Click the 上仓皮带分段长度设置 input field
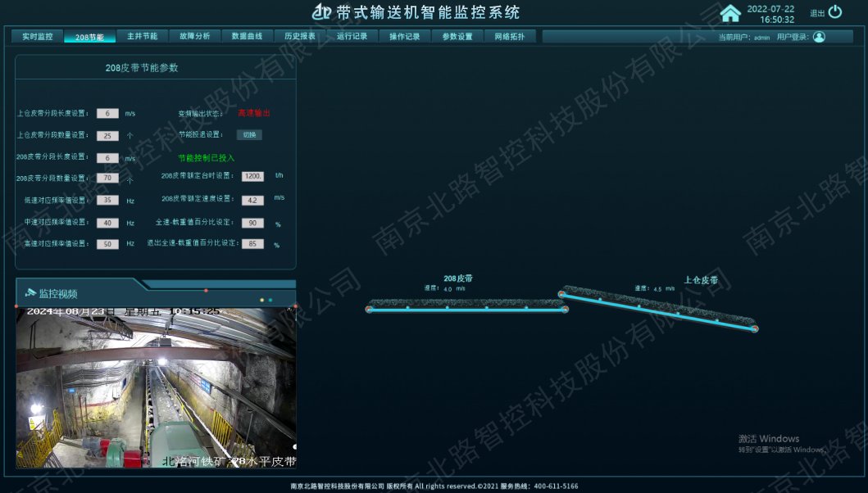868x493 pixels. pos(107,114)
